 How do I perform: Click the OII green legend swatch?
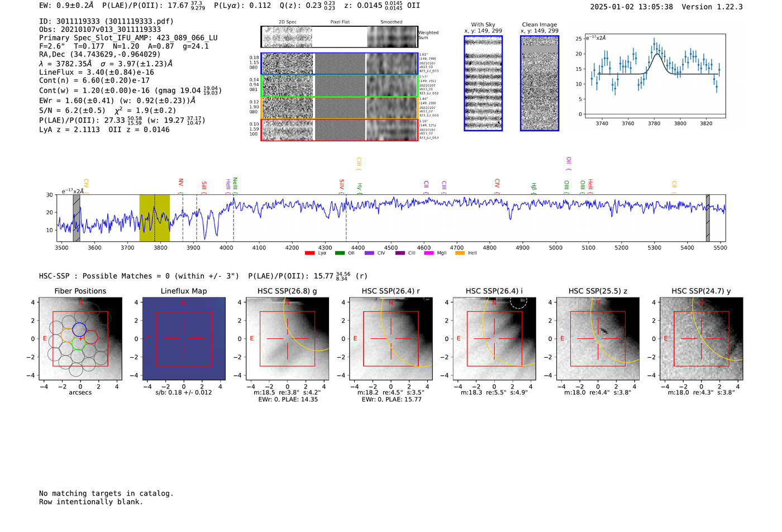click(340, 253)
